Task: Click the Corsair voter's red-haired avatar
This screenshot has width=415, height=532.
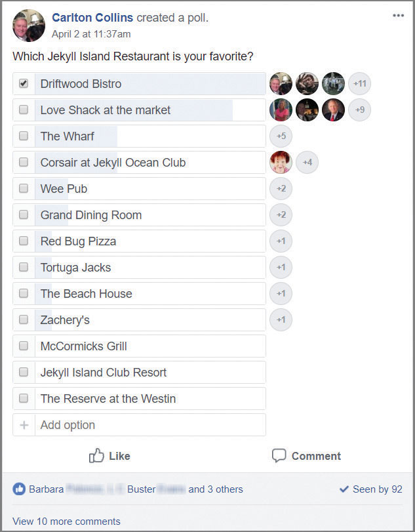Action: [281, 162]
